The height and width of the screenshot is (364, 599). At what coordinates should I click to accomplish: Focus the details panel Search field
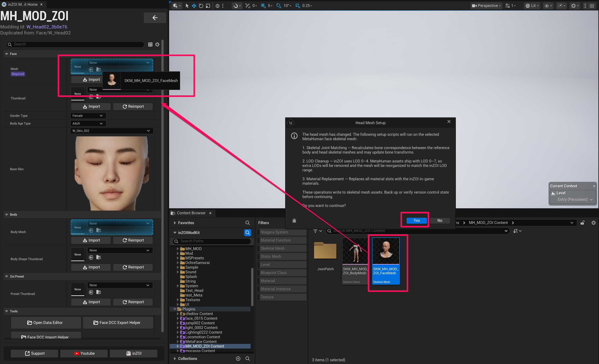75,44
